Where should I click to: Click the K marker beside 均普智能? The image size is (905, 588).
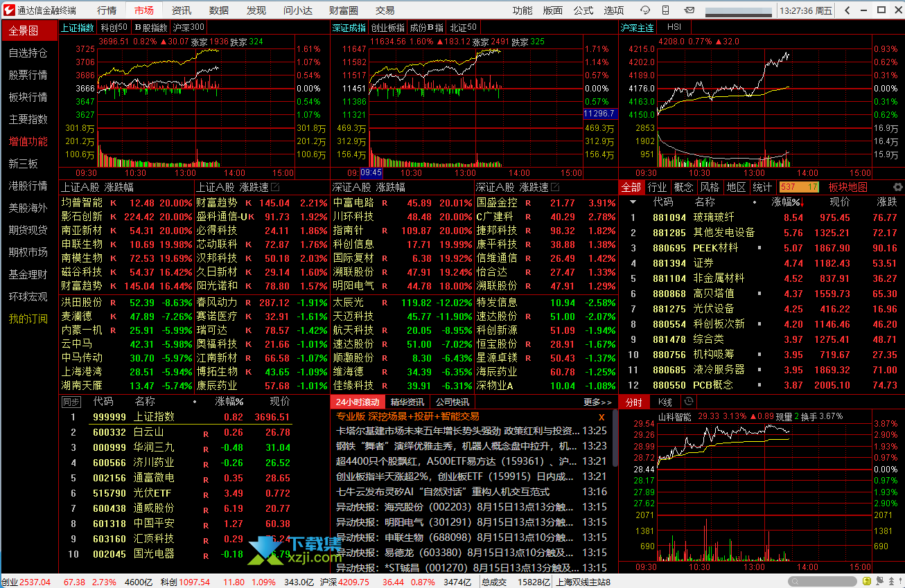click(x=113, y=203)
